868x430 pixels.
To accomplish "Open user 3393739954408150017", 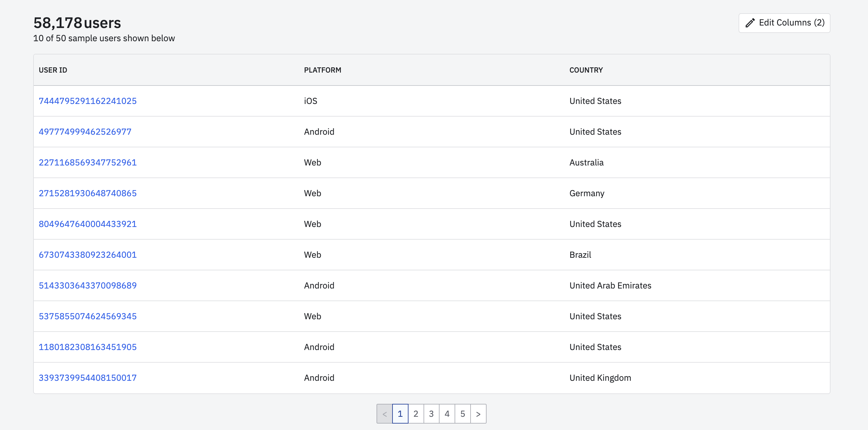I will 88,378.
